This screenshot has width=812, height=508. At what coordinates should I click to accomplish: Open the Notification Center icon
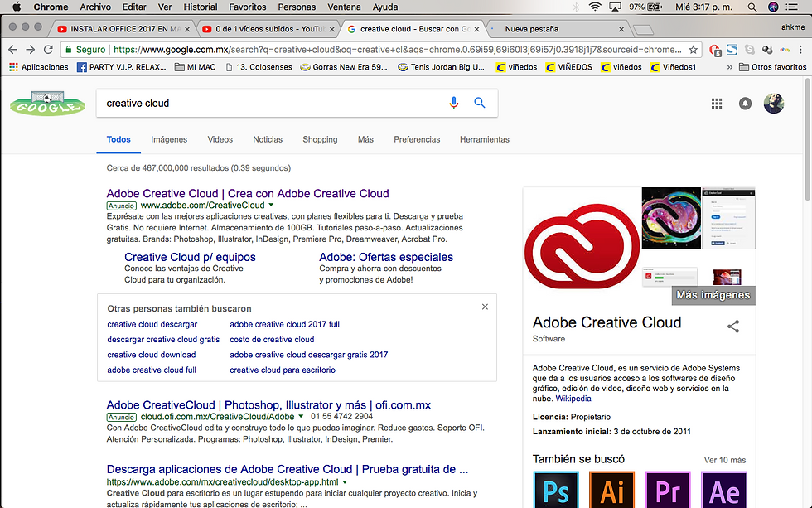tap(792, 7)
